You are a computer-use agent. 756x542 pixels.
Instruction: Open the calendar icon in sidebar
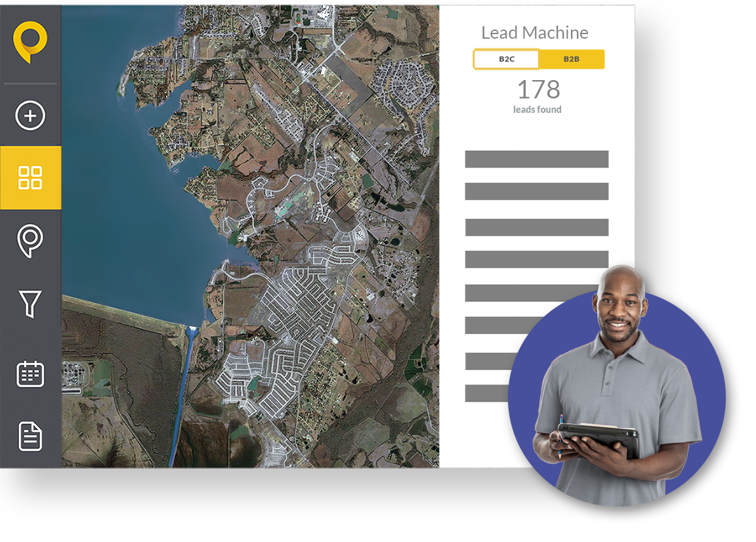[30, 374]
